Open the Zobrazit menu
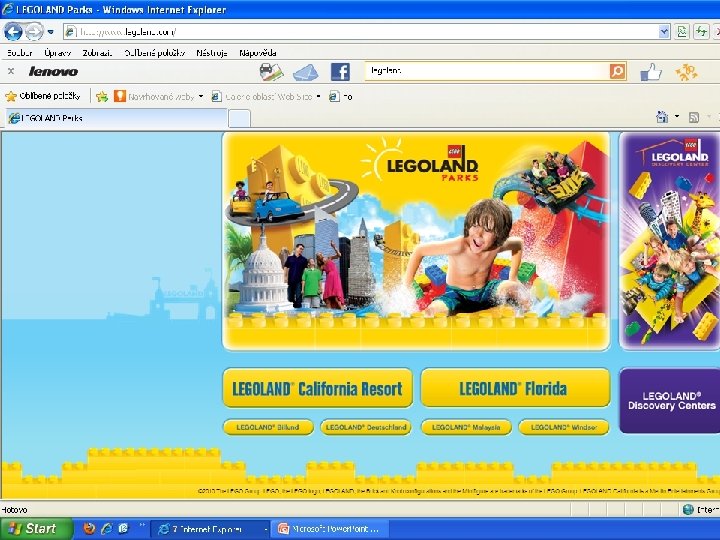 pyautogui.click(x=97, y=53)
